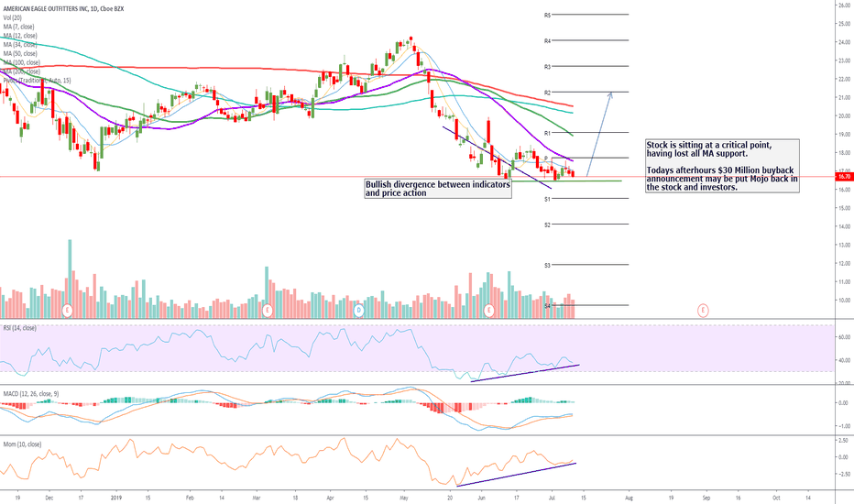
Task: Click the R1 pivot level label
Action: click(x=547, y=133)
